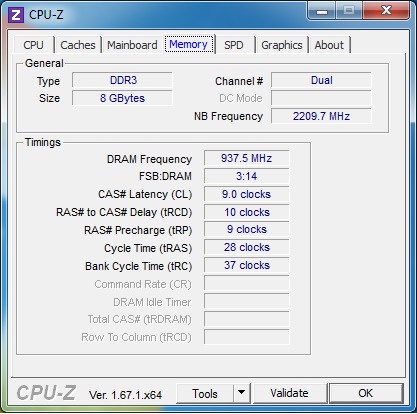Image resolution: width=417 pixels, height=414 pixels.
Task: Click the empty Command Rate (CR) field
Action: [x=247, y=284]
